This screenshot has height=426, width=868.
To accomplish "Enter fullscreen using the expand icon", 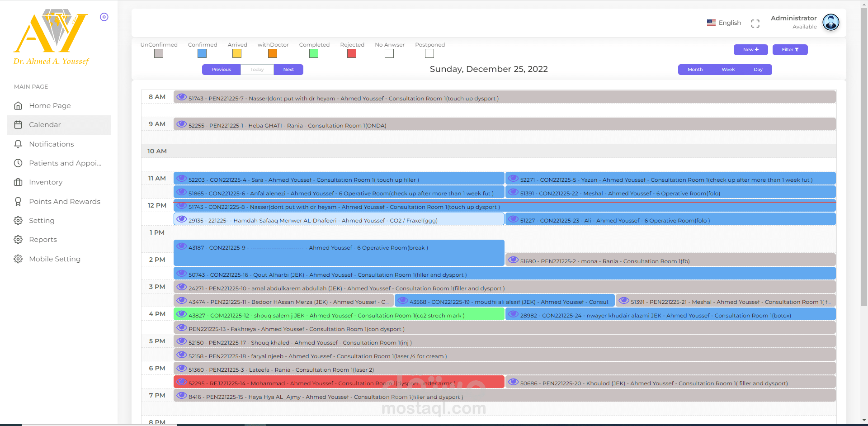I will (x=755, y=23).
